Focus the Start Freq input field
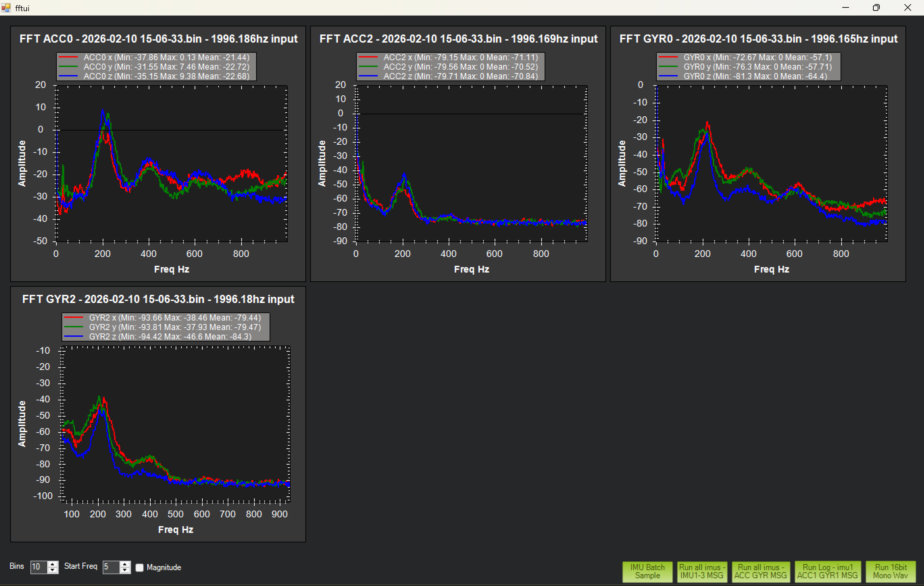The width and height of the screenshot is (924, 586). (x=111, y=567)
